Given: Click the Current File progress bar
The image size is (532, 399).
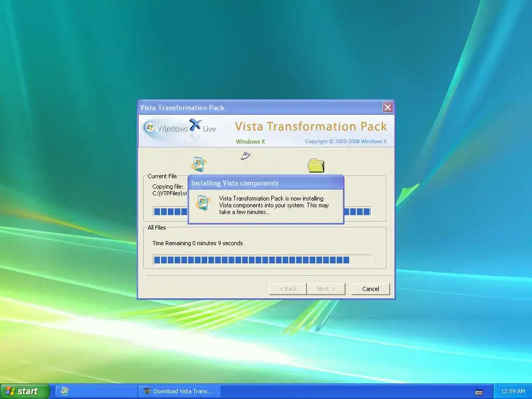Looking at the screenshot, I should point(262,211).
